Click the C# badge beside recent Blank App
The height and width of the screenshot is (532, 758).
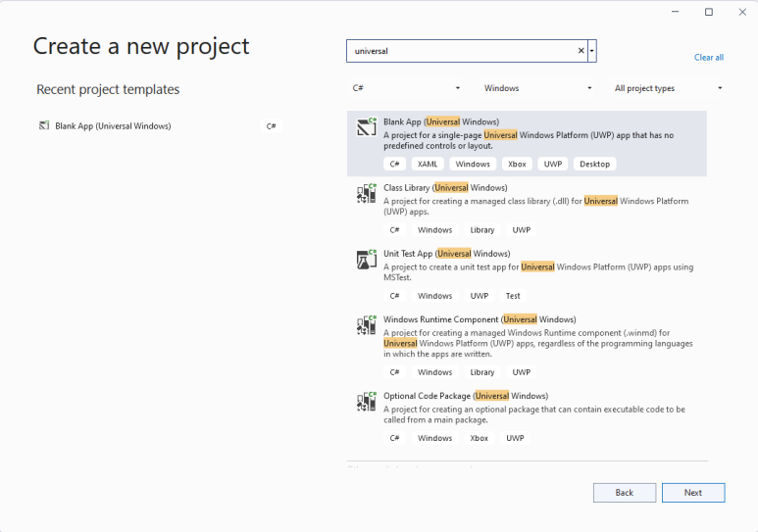[x=272, y=126]
